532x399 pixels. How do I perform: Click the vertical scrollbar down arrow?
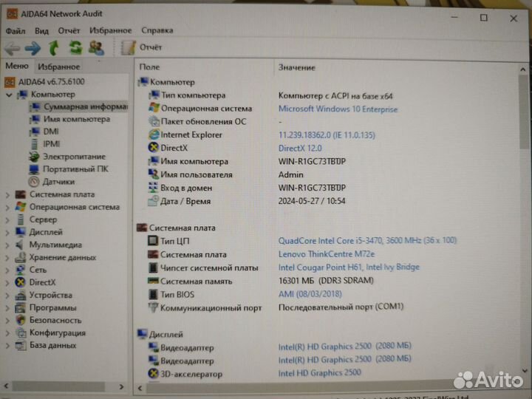click(525, 370)
